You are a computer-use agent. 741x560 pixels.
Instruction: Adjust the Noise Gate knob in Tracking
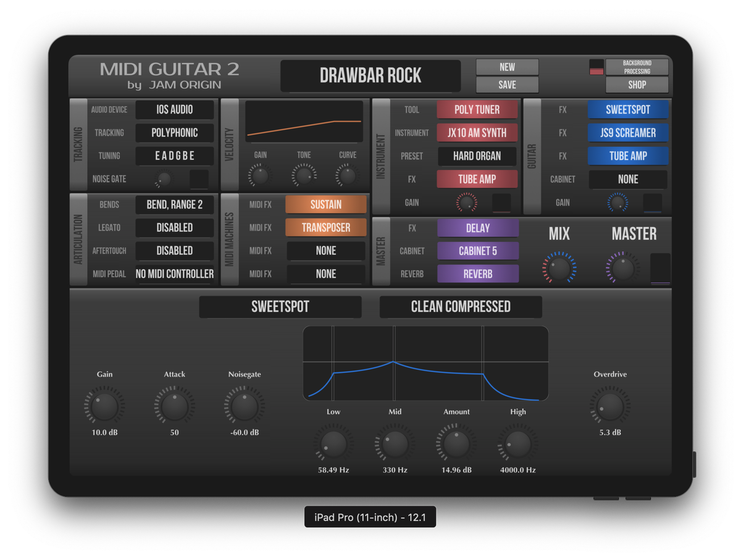tap(164, 180)
